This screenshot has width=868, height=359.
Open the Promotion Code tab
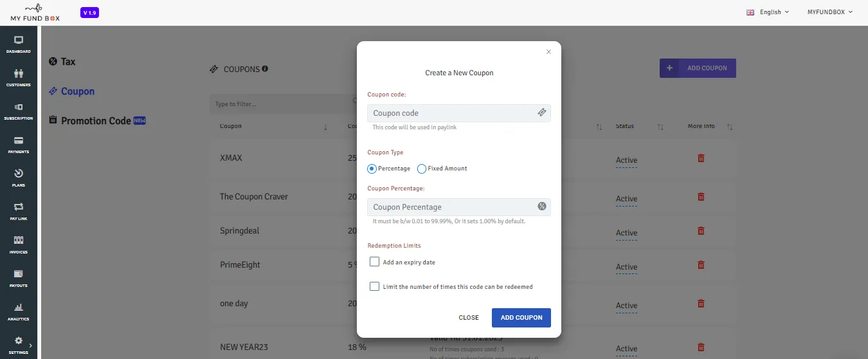[x=98, y=121]
